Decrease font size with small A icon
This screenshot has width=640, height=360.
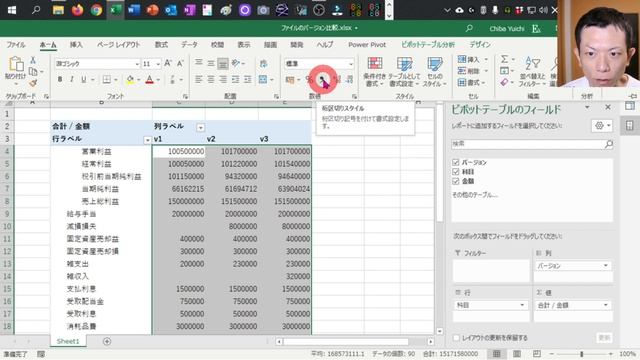click(x=180, y=64)
